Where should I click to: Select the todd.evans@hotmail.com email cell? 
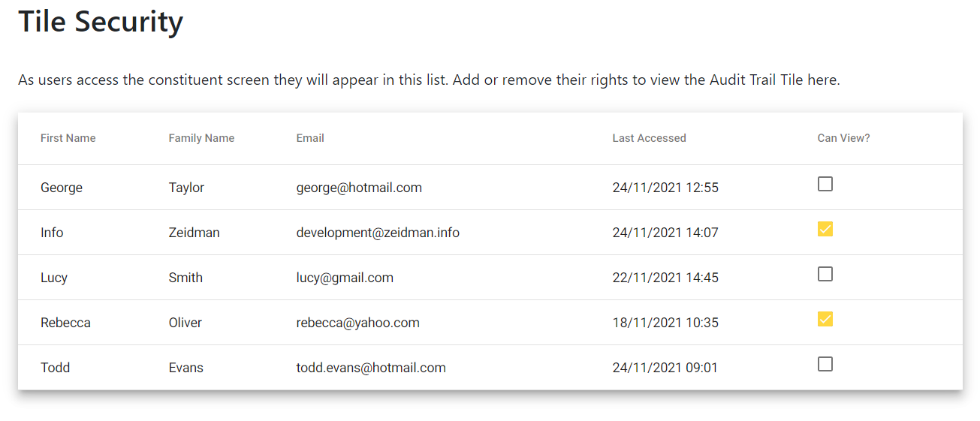tap(371, 368)
